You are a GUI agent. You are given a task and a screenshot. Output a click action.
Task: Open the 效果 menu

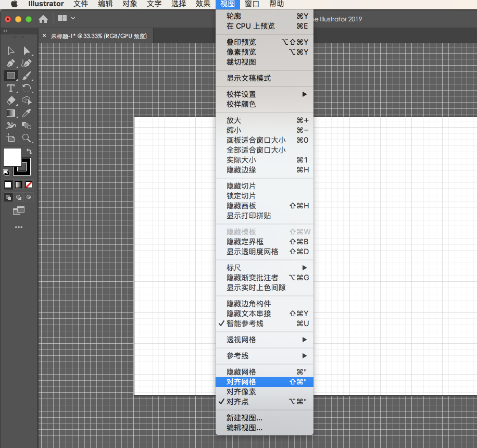click(203, 4)
